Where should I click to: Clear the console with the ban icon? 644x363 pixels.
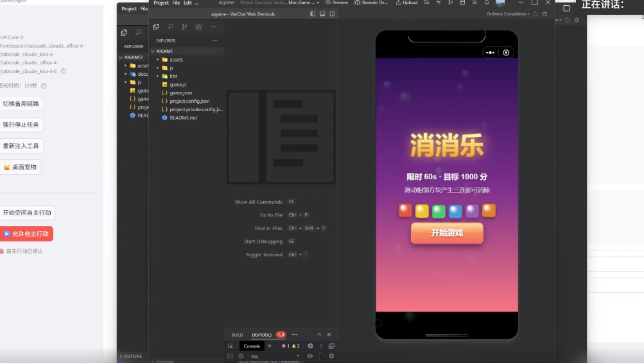point(241,356)
